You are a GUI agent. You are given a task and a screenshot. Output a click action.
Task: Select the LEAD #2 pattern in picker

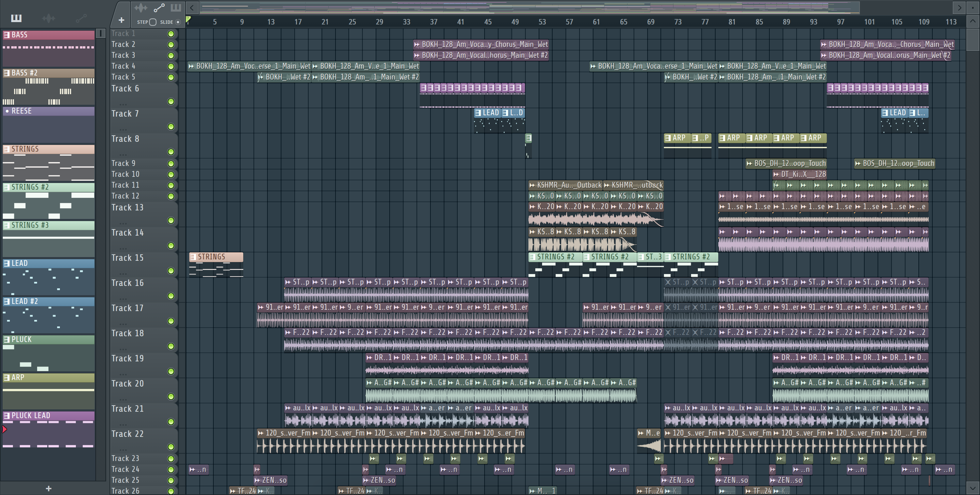click(x=49, y=315)
